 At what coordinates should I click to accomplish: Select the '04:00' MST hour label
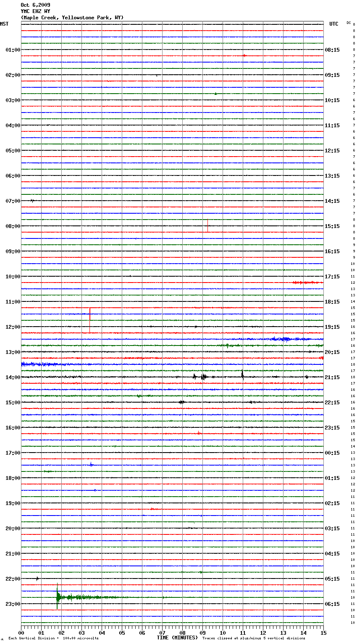[13, 126]
